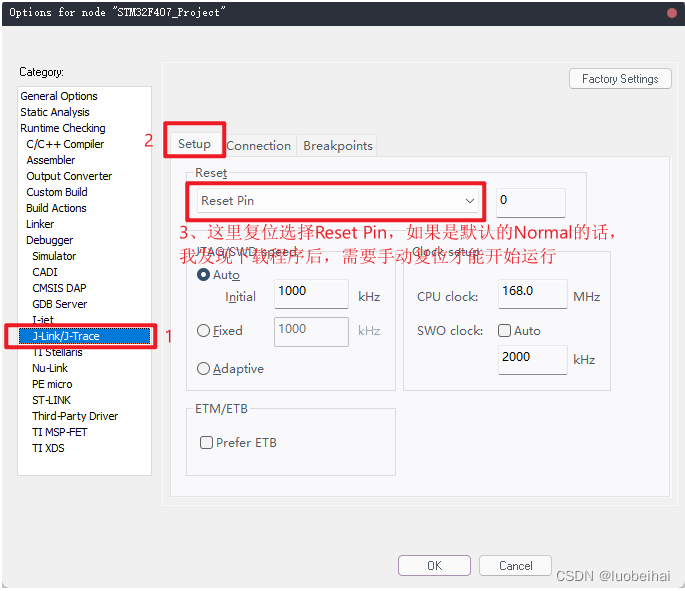Select Static Analysis category

point(55,112)
